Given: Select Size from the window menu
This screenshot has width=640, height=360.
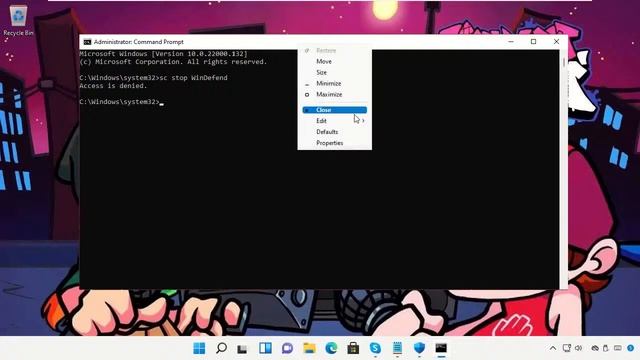Looking at the screenshot, I should 321,72.
